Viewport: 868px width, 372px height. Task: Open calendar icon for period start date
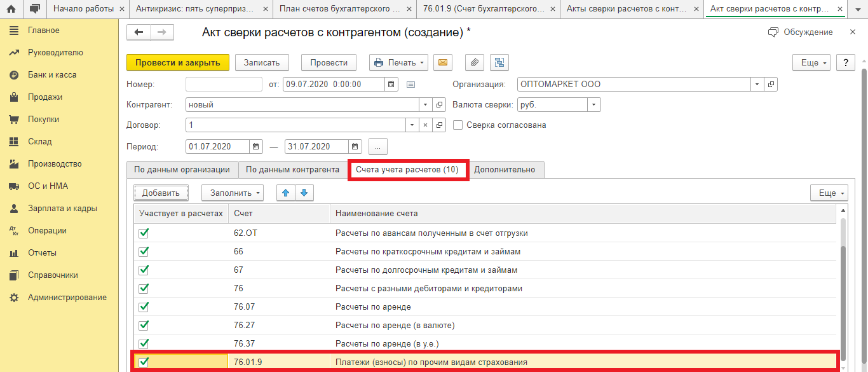[x=255, y=146]
